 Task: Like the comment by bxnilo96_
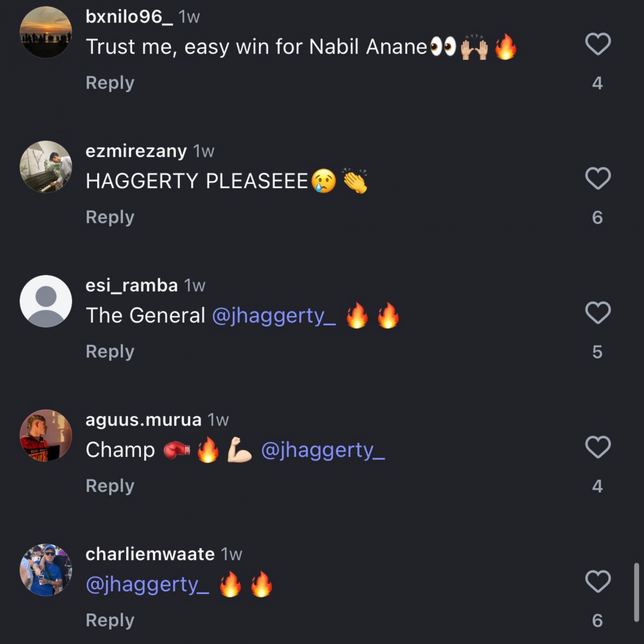pos(598,44)
